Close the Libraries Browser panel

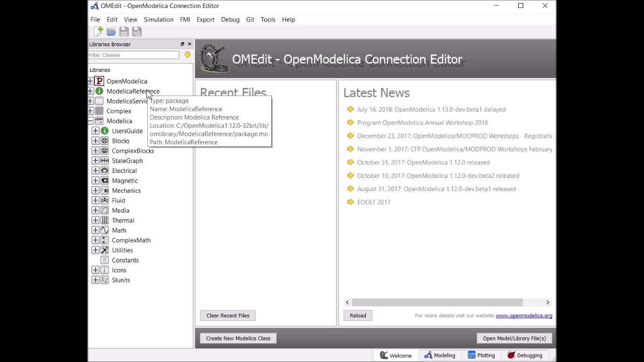pyautogui.click(x=189, y=44)
